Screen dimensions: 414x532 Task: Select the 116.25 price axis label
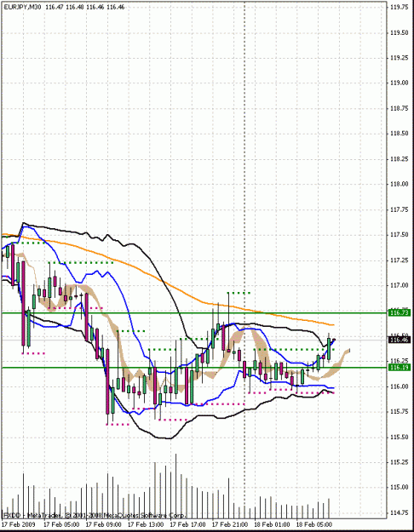click(399, 361)
